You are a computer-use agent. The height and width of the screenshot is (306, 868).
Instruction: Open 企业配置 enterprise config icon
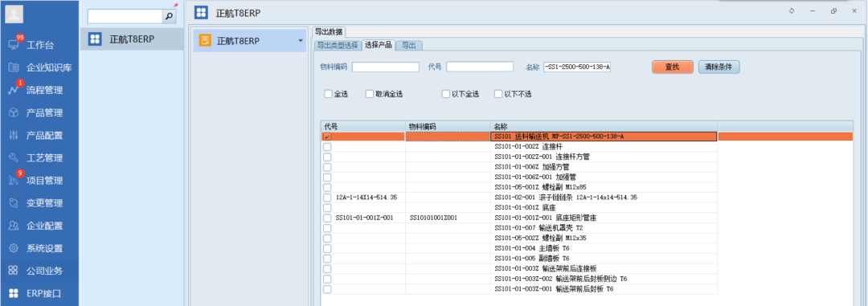pyautogui.click(x=14, y=226)
